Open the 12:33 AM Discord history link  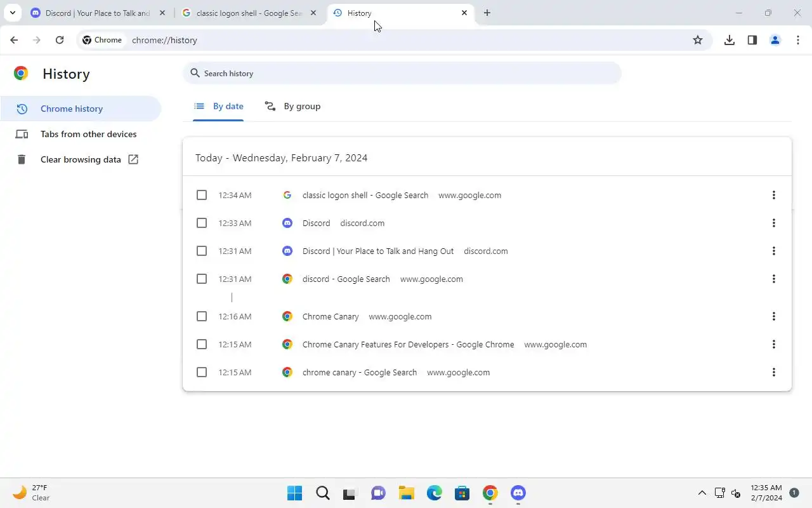pyautogui.click(x=317, y=223)
